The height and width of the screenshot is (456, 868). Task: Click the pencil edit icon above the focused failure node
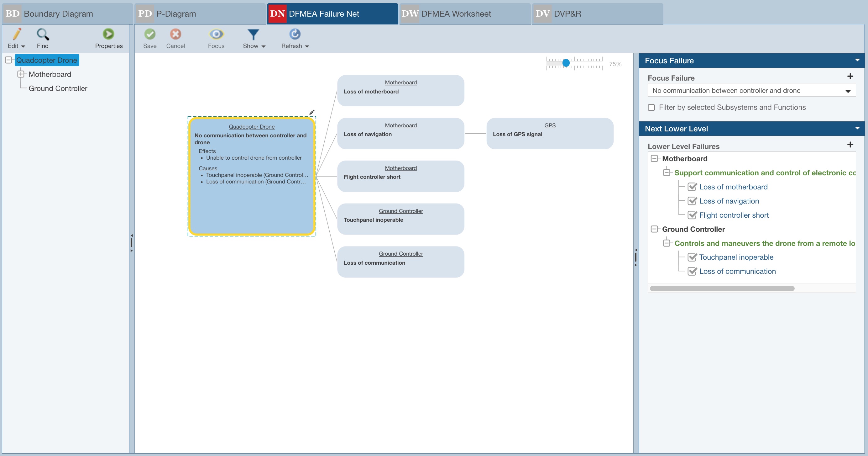312,112
